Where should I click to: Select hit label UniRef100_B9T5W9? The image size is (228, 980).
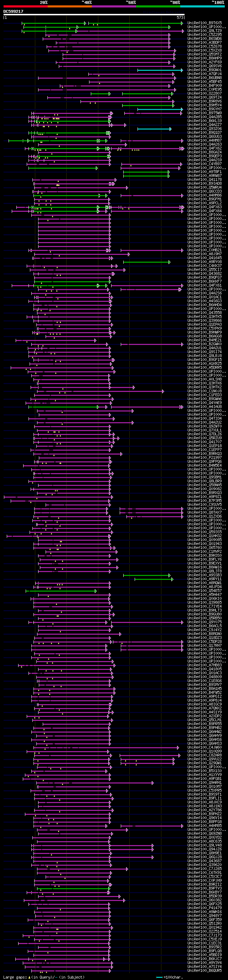(204, 113)
